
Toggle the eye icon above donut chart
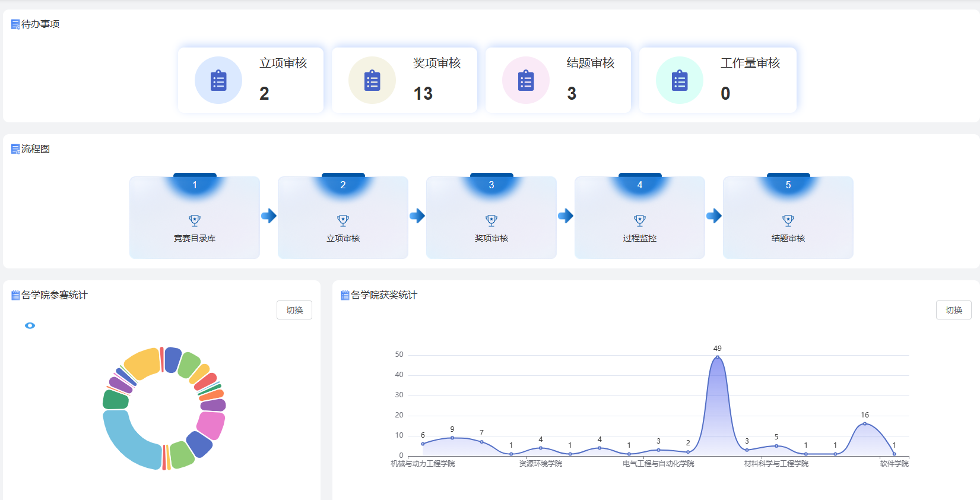tap(30, 325)
